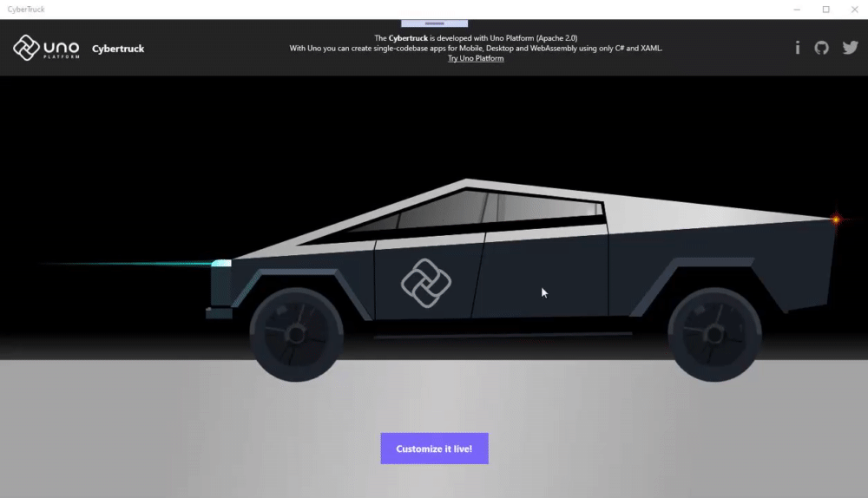
Task: Click the truck's rear wheel
Action: pyautogui.click(x=714, y=334)
